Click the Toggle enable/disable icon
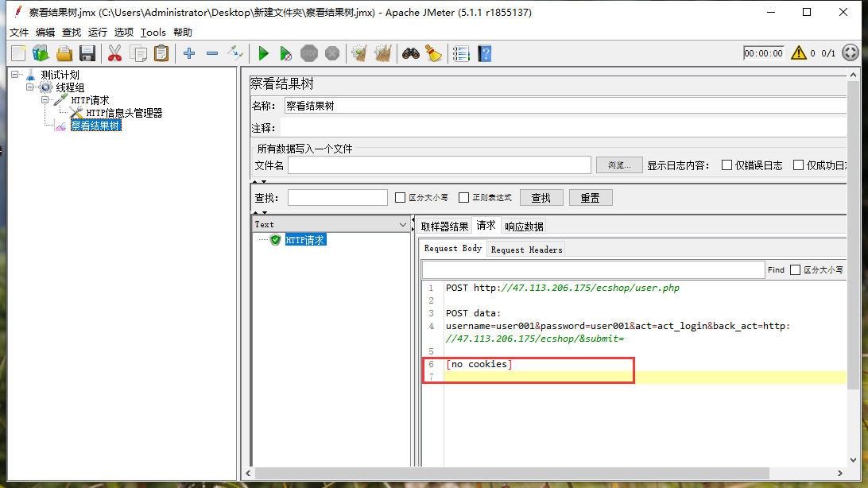868x488 pixels. [235, 54]
